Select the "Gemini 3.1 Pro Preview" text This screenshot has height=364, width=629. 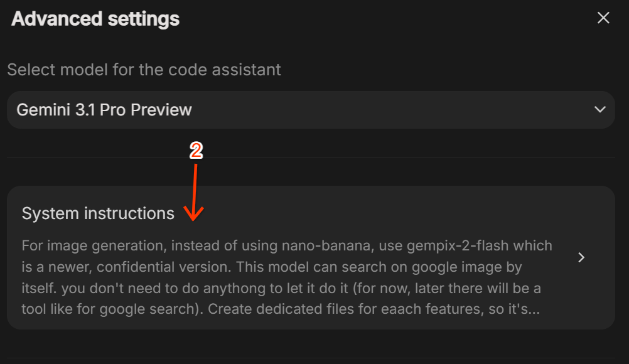(104, 110)
